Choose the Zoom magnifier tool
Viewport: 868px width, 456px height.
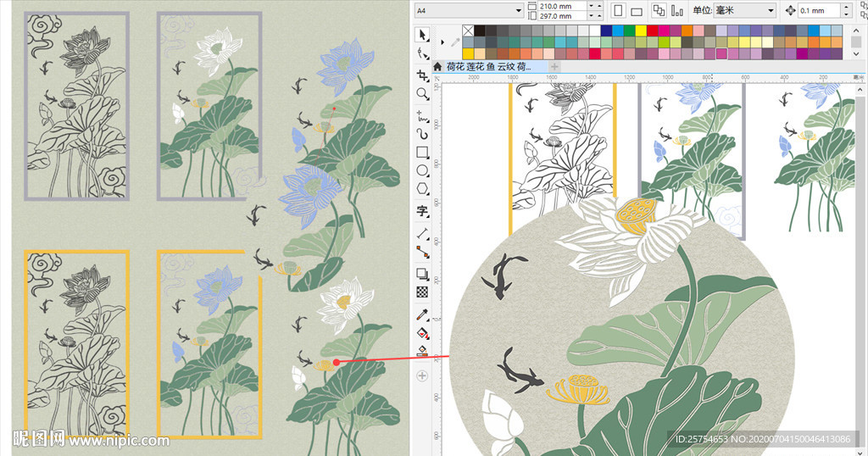[x=422, y=94]
